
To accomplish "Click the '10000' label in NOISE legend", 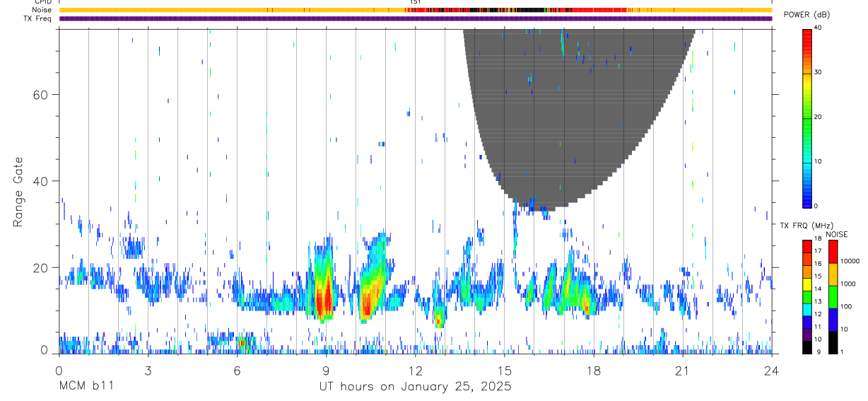I will [849, 262].
